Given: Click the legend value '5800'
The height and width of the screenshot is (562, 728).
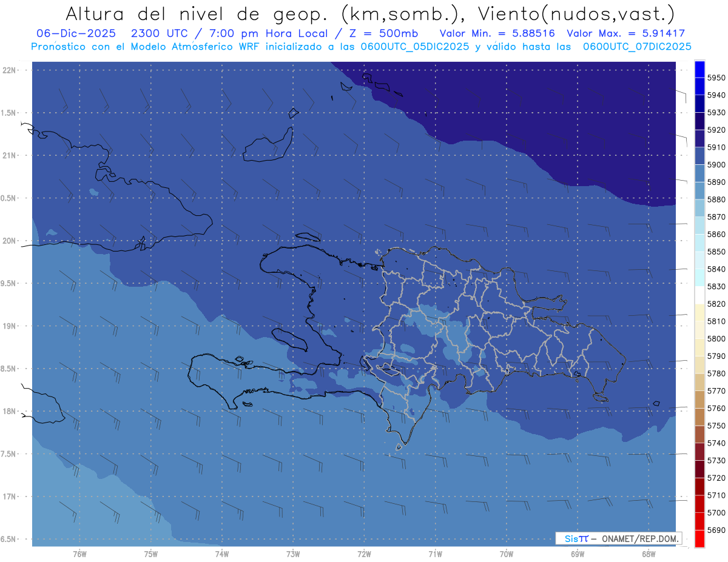Looking at the screenshot, I should coord(716,339).
